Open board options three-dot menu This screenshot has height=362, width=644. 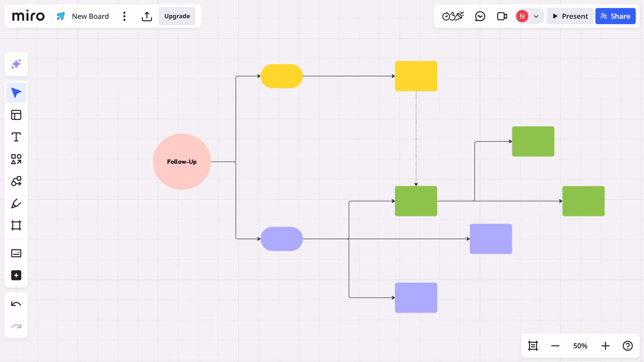pos(124,16)
